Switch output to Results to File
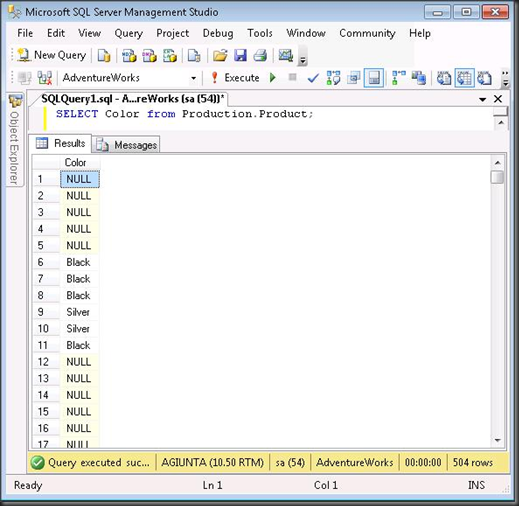 click(x=484, y=78)
